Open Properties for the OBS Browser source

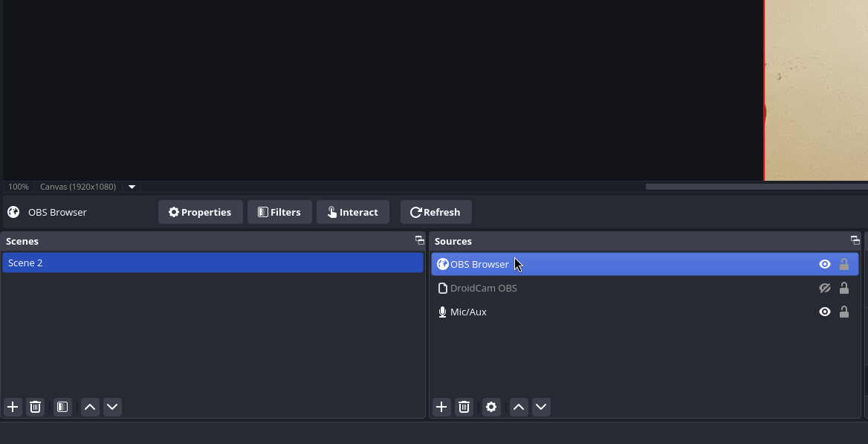click(201, 212)
